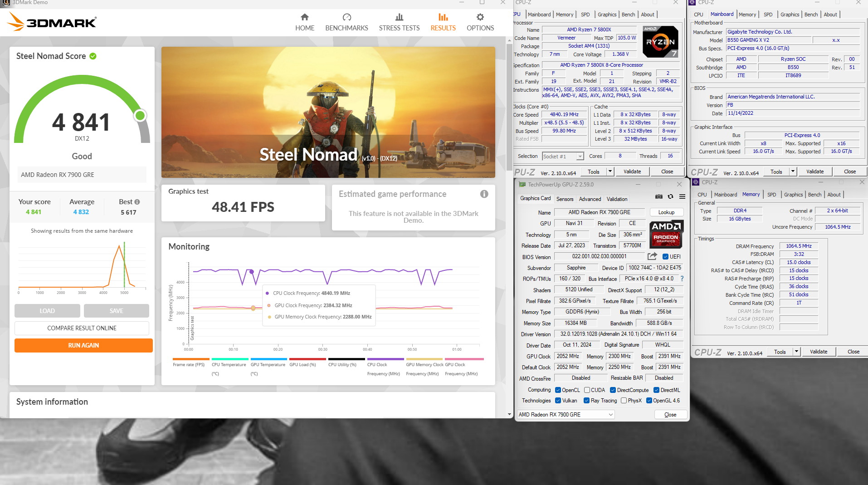Toggle the OpenGL 4.6 checkbox
868x485 pixels.
(649, 401)
